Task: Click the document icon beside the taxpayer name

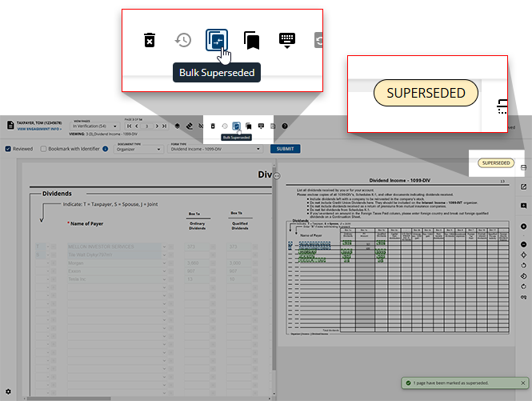Action: [10, 126]
